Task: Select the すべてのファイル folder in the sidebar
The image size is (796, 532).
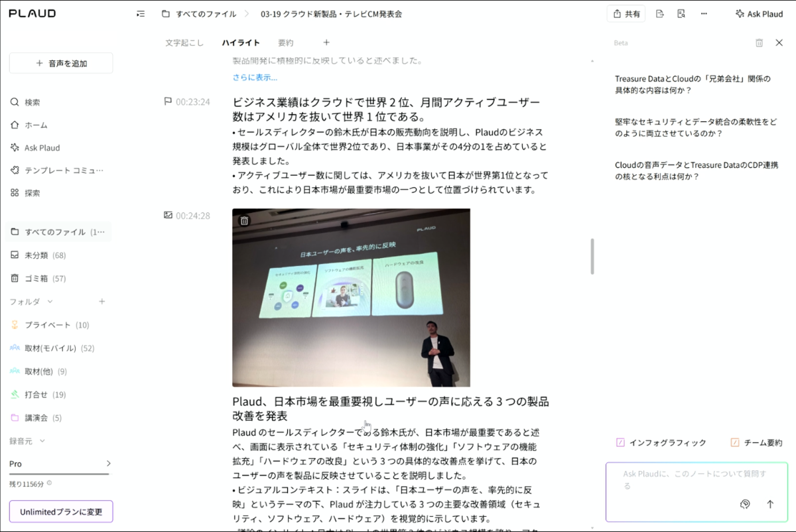Action: coord(59,232)
